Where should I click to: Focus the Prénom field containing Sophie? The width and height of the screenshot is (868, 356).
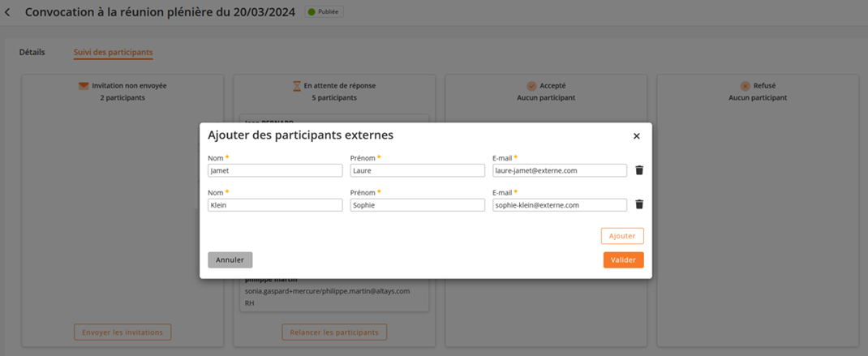click(417, 205)
